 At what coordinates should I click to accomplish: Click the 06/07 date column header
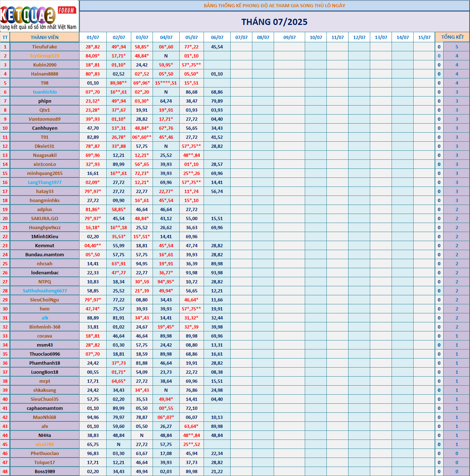point(217,37)
